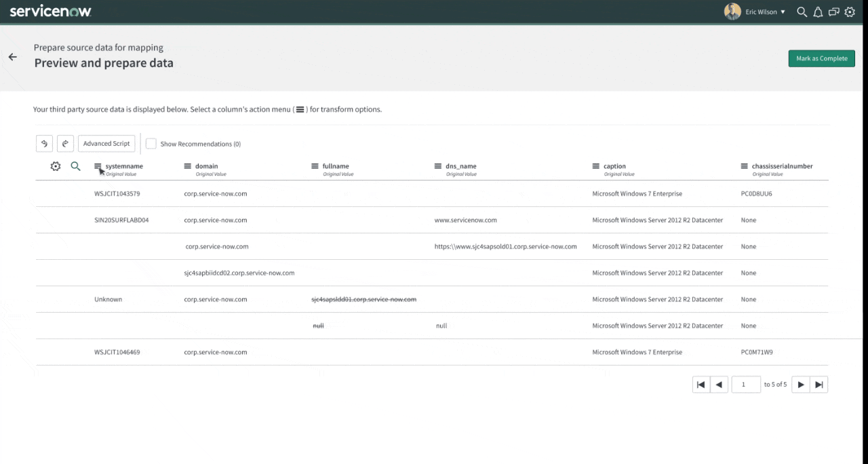868x464 pixels.
Task: Click the PC0D8UU6 serial number cell
Action: pyautogui.click(x=757, y=194)
